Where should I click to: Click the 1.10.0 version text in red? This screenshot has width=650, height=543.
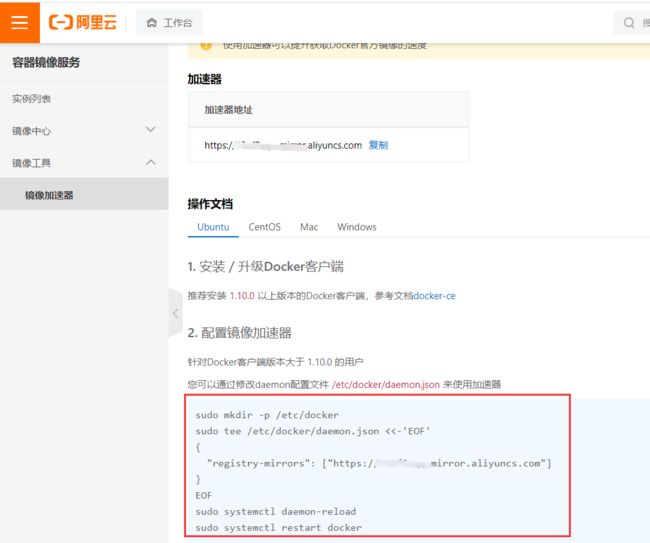tap(242, 296)
